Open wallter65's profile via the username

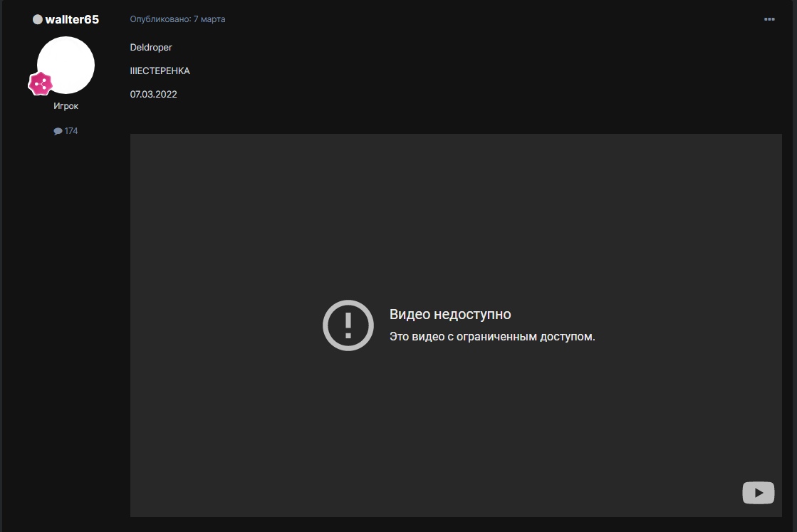pos(72,19)
